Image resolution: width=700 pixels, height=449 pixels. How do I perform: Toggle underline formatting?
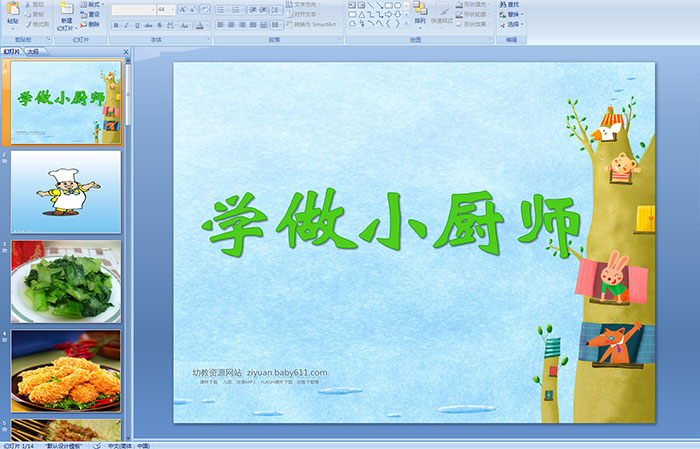click(137, 25)
